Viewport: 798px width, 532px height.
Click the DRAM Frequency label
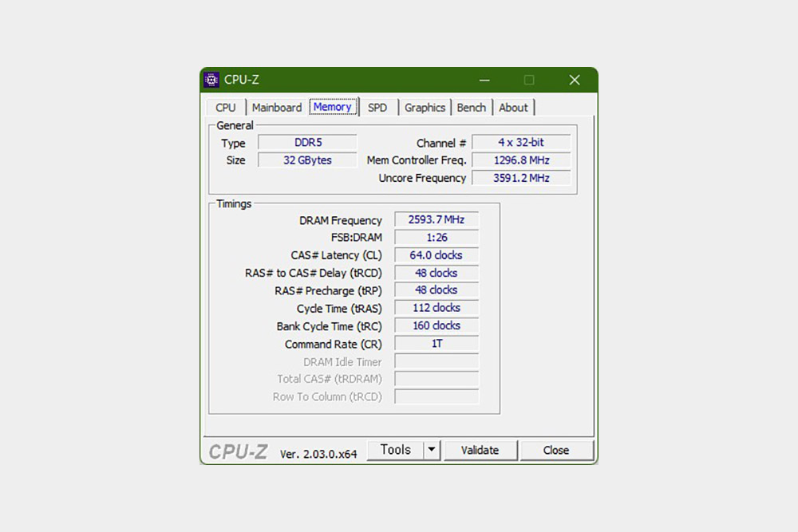[341, 221]
